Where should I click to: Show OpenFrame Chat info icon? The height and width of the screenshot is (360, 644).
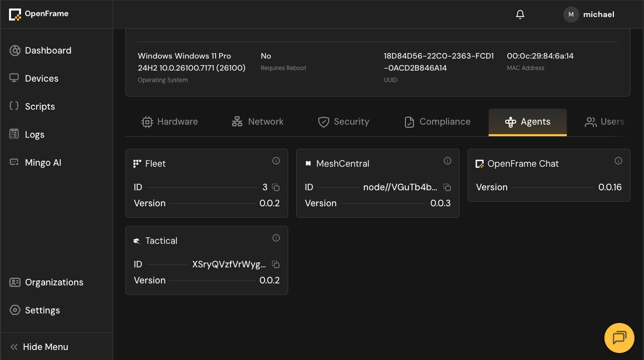coord(618,161)
